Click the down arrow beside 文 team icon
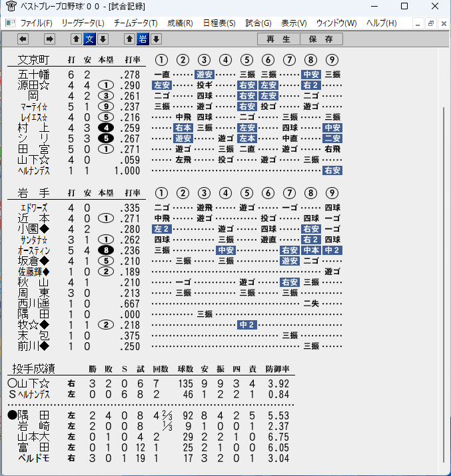This screenshot has width=451, height=476. tap(103, 39)
